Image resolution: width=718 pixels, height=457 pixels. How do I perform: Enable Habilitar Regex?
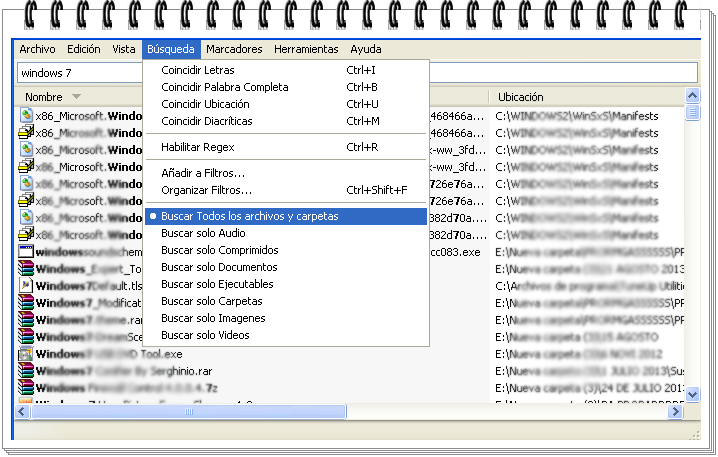(286, 147)
